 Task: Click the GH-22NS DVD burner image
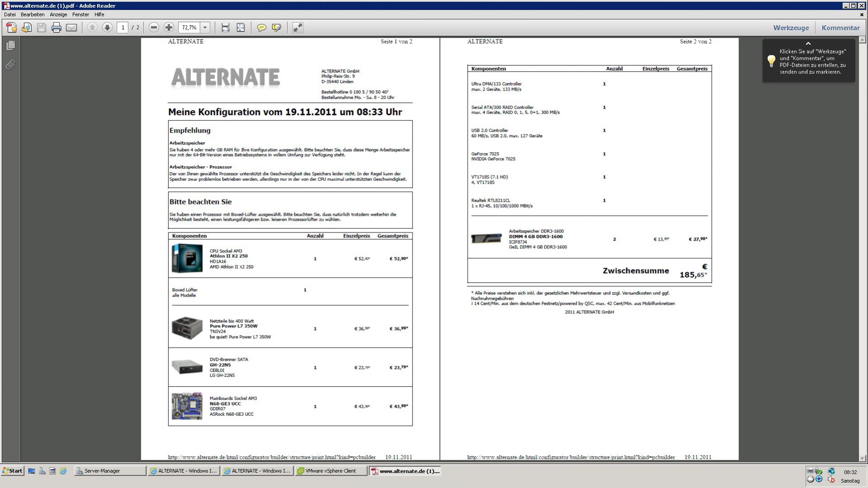pyautogui.click(x=187, y=367)
